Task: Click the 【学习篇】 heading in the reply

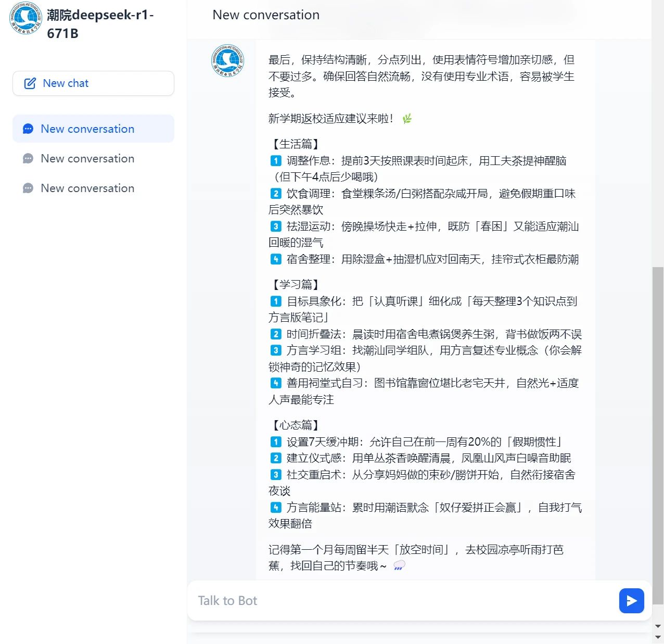Action: coord(296,285)
